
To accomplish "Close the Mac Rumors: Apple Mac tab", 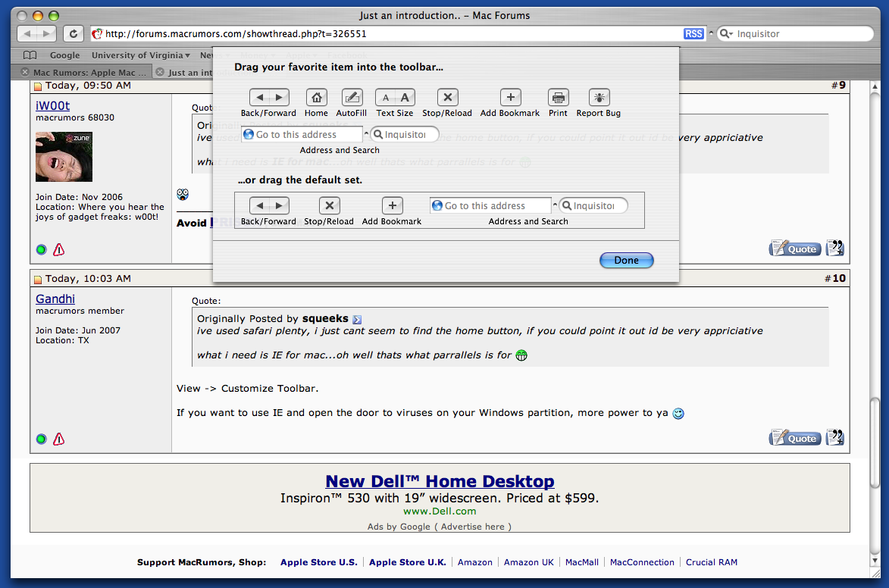I will click(25, 72).
